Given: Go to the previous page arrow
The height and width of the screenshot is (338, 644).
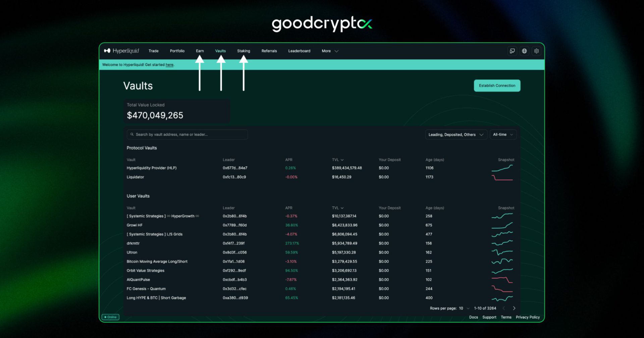Looking at the screenshot, I should 503,308.
